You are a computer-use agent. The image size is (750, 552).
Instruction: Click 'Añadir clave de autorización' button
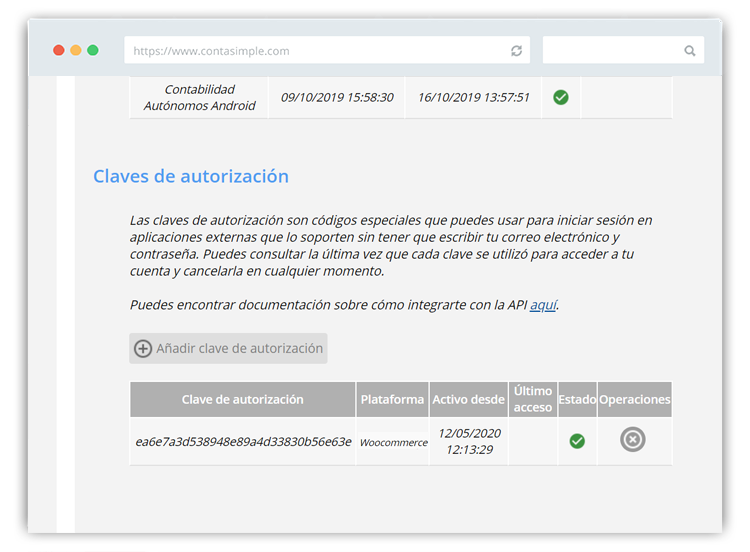228,348
